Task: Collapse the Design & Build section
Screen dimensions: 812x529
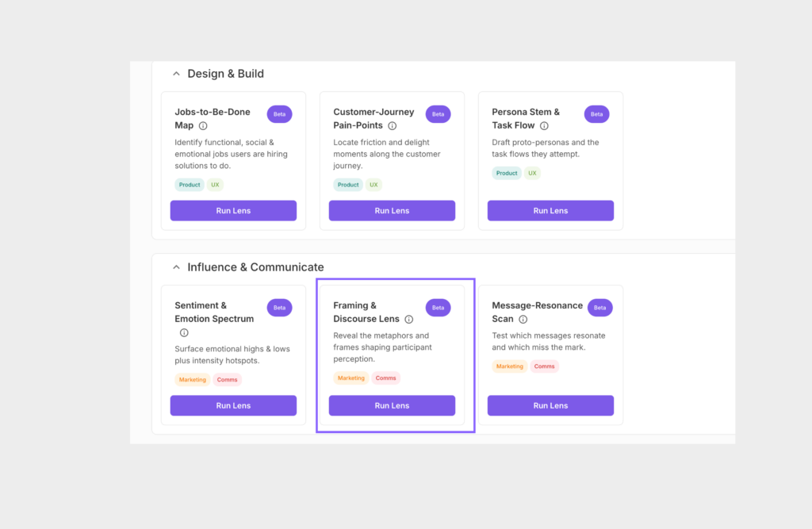Action: coord(176,74)
